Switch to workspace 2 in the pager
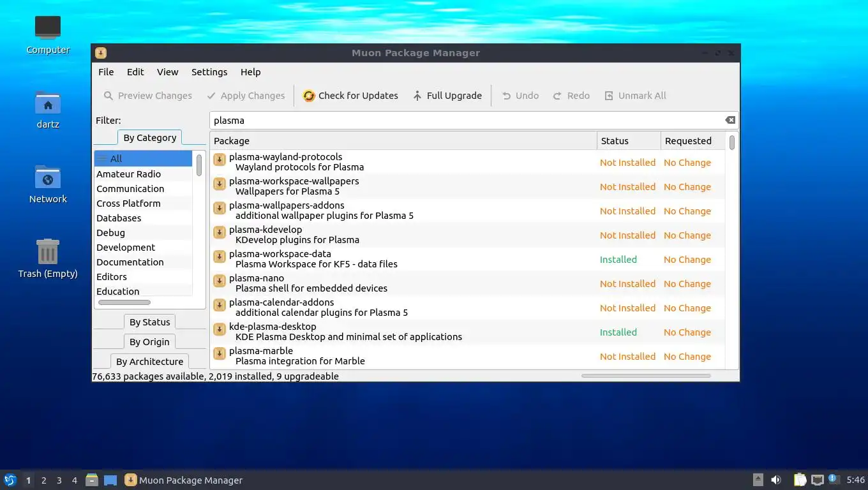 [x=43, y=480]
